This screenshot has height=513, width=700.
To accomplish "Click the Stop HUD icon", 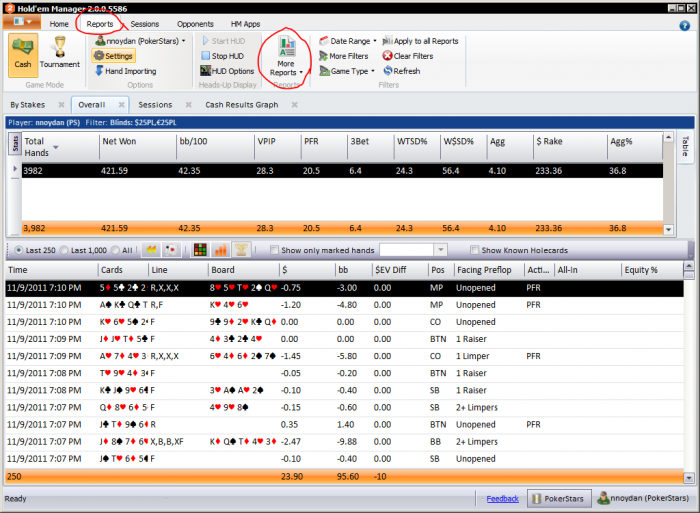I will [205, 56].
